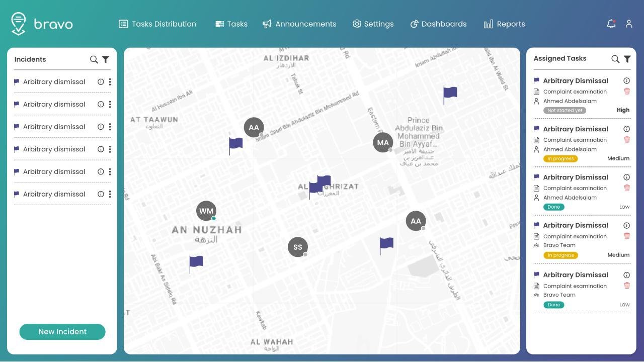Open the Announcements menu item
644x362 pixels.
coord(299,24)
